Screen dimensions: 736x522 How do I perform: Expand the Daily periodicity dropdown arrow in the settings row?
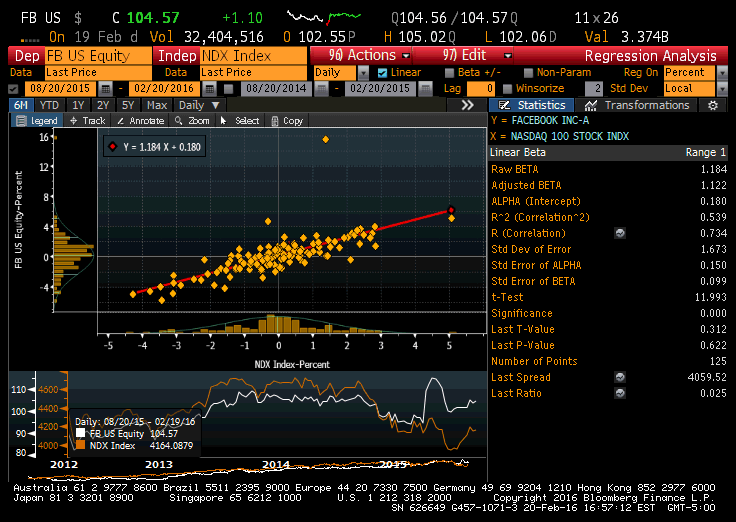(x=364, y=73)
